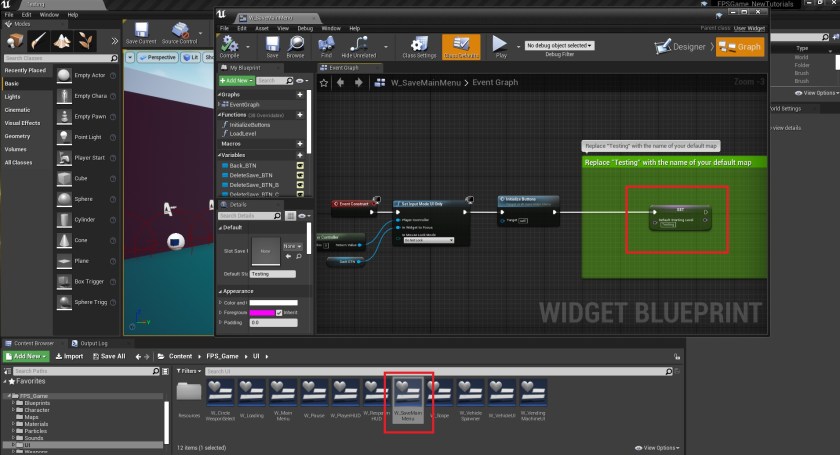This screenshot has height=455, width=840.
Task: Click Hide Unrelated toolbar icon
Action: coord(359,45)
